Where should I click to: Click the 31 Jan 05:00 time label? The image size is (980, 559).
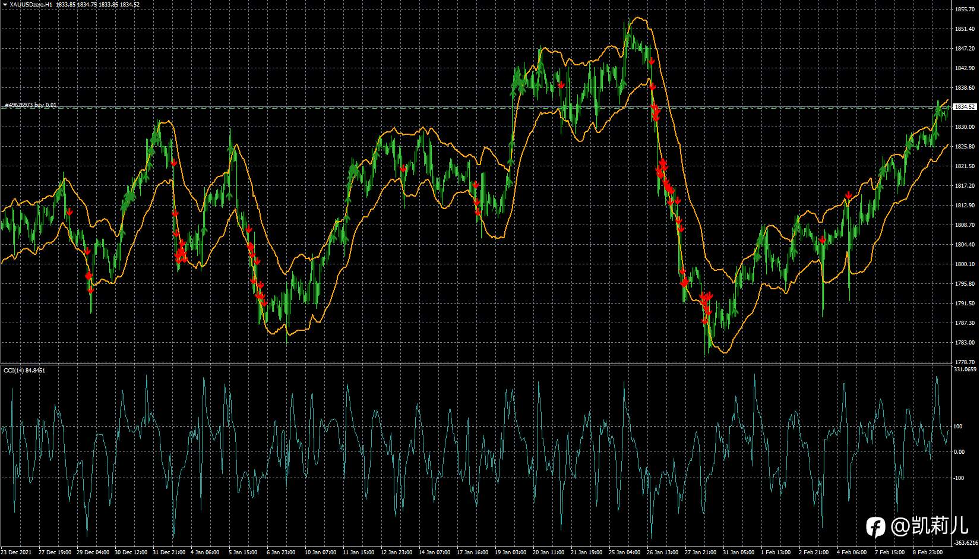point(739,552)
